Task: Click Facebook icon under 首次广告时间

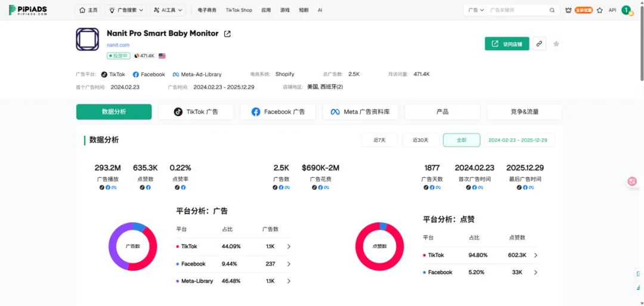Action: 475,187
